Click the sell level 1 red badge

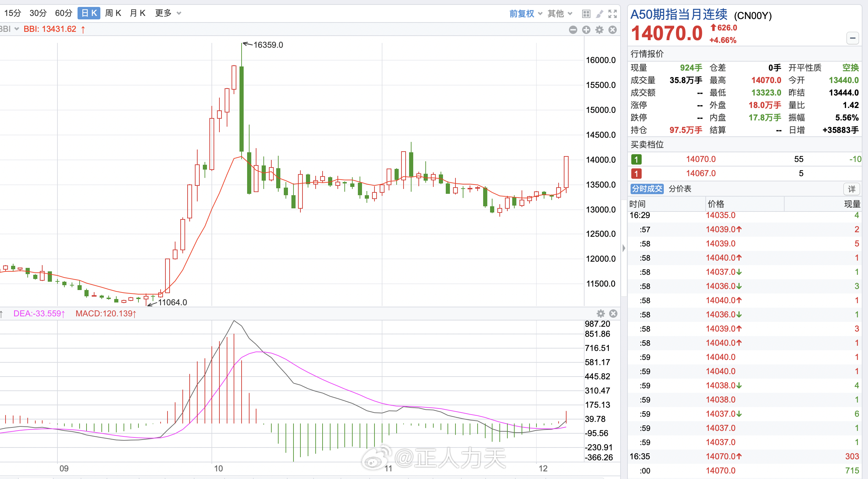tap(636, 173)
